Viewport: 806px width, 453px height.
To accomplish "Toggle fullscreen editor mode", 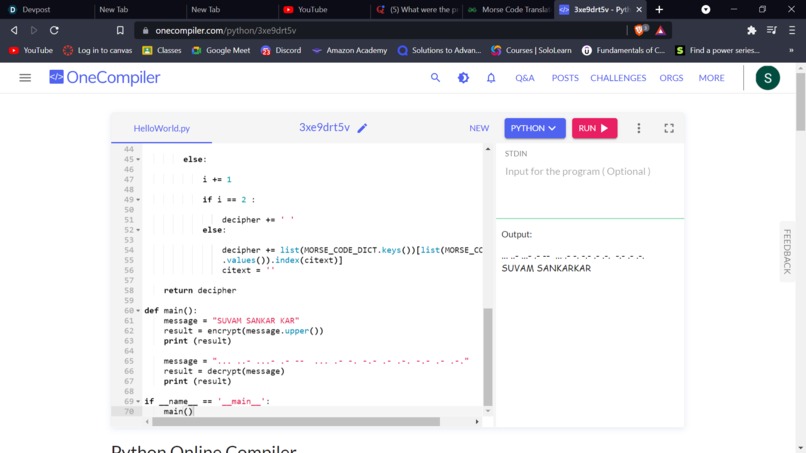I will click(669, 128).
